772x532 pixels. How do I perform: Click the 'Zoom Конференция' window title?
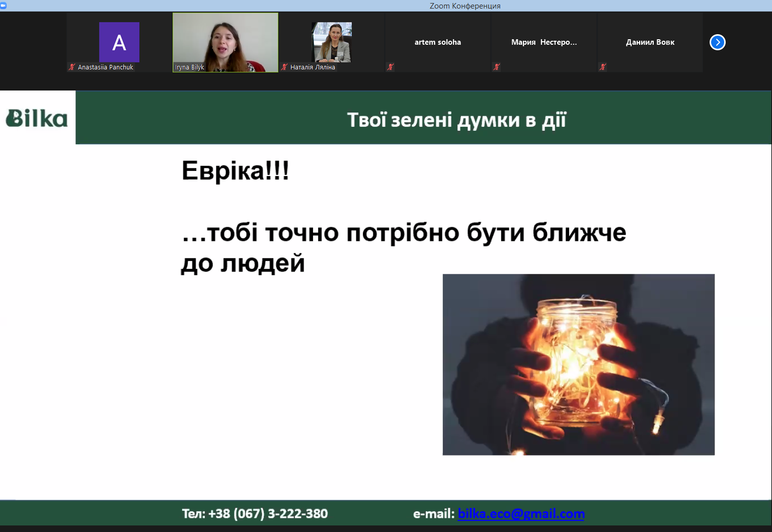click(x=465, y=6)
